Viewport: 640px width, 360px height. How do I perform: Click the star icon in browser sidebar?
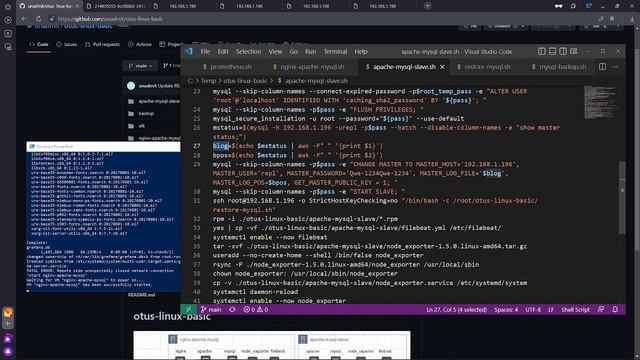tap(8, 7)
